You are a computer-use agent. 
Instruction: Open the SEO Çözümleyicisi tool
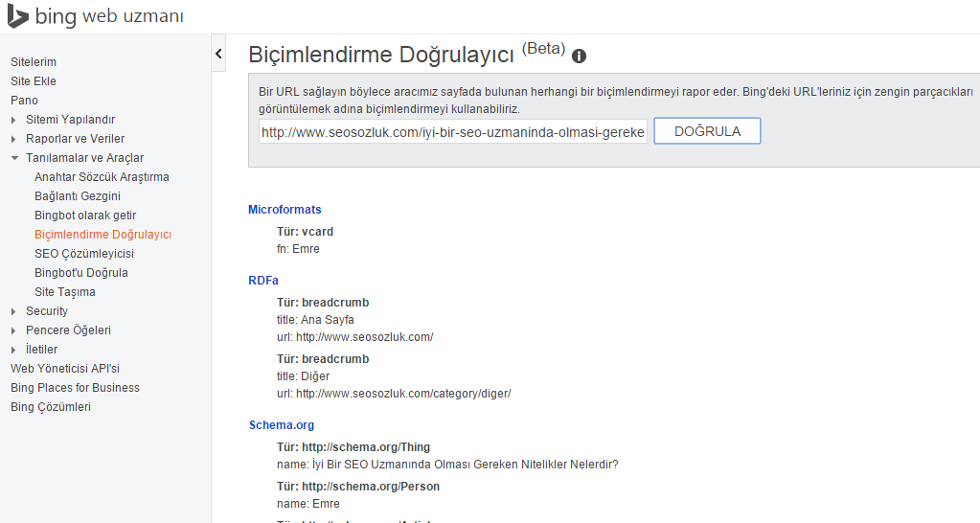(84, 254)
